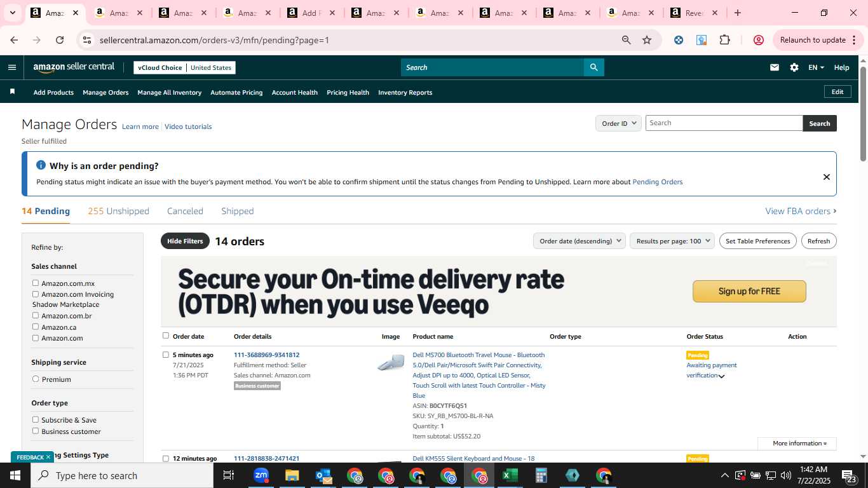Click the blue info icon in pending notice

pos(41,165)
